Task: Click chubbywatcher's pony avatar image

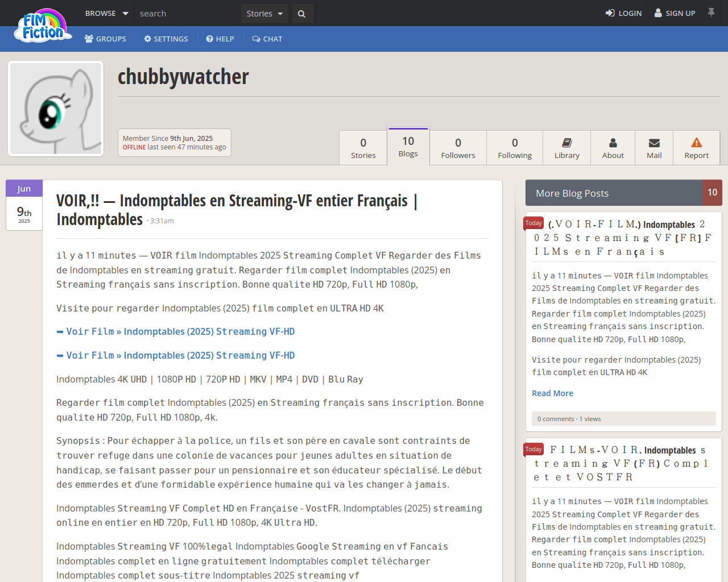Action: tap(56, 109)
